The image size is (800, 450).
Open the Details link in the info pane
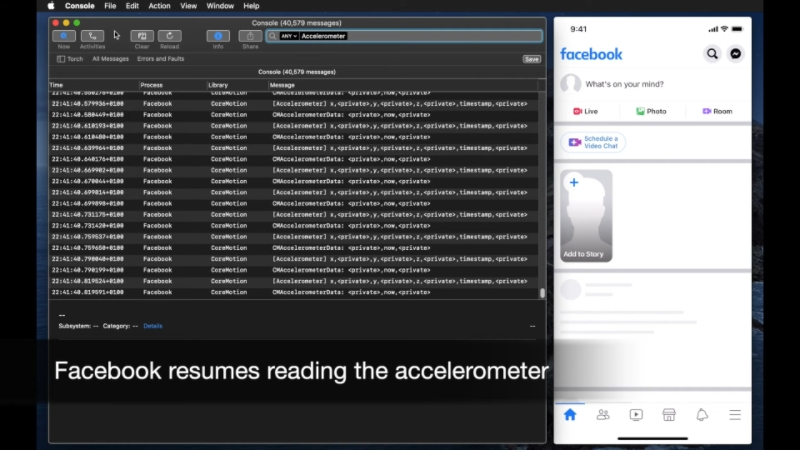(153, 326)
